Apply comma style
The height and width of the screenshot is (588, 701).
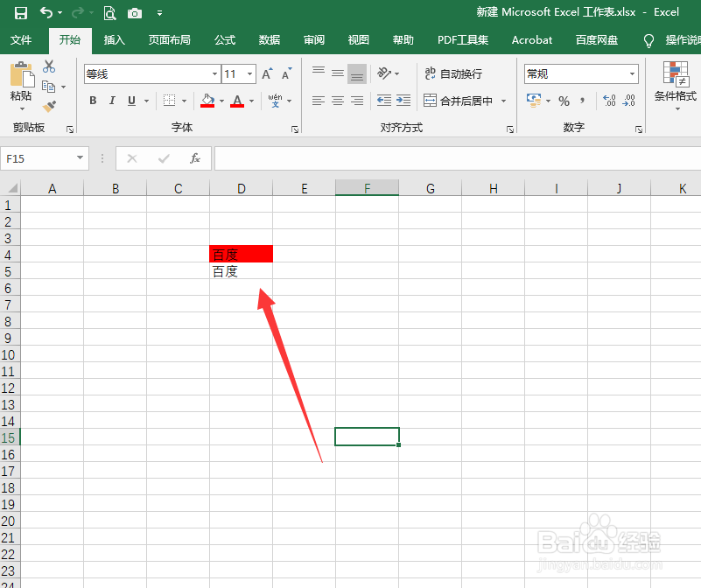pyautogui.click(x=583, y=101)
